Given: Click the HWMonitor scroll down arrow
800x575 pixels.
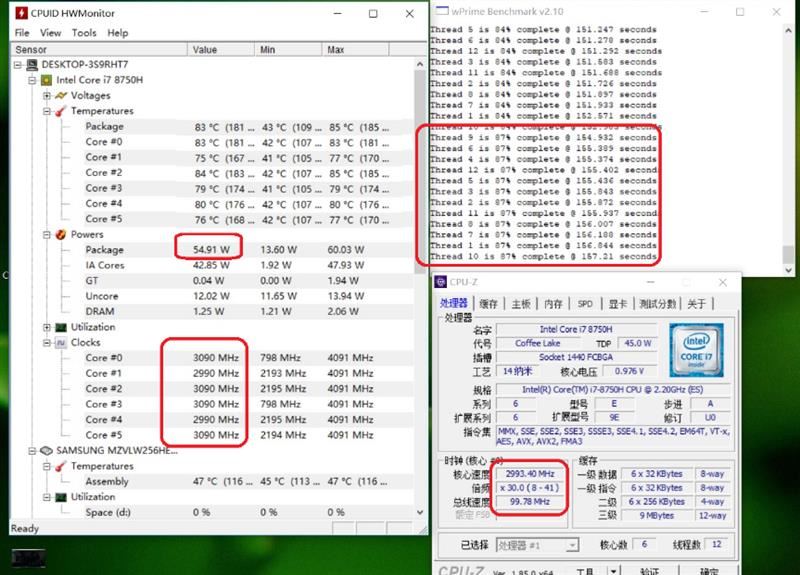Looking at the screenshot, I should 420,512.
